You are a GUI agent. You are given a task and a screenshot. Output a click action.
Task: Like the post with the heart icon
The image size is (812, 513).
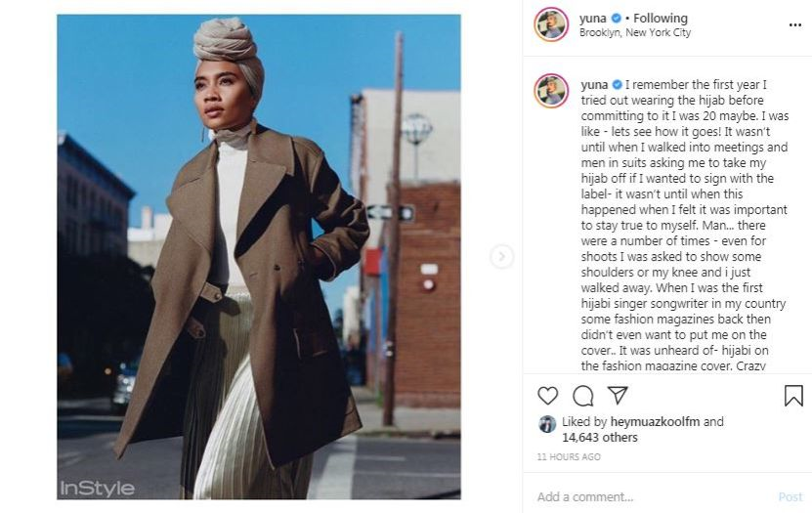tap(547, 396)
